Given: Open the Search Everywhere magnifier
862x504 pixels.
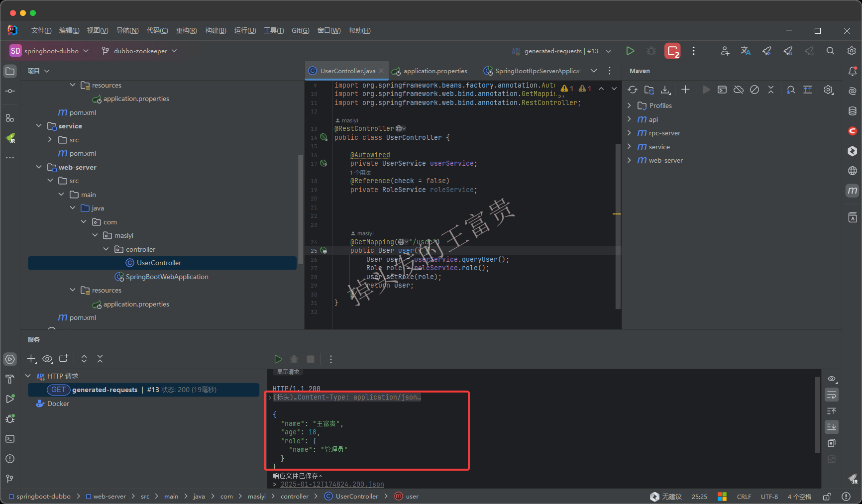Looking at the screenshot, I should point(830,51).
